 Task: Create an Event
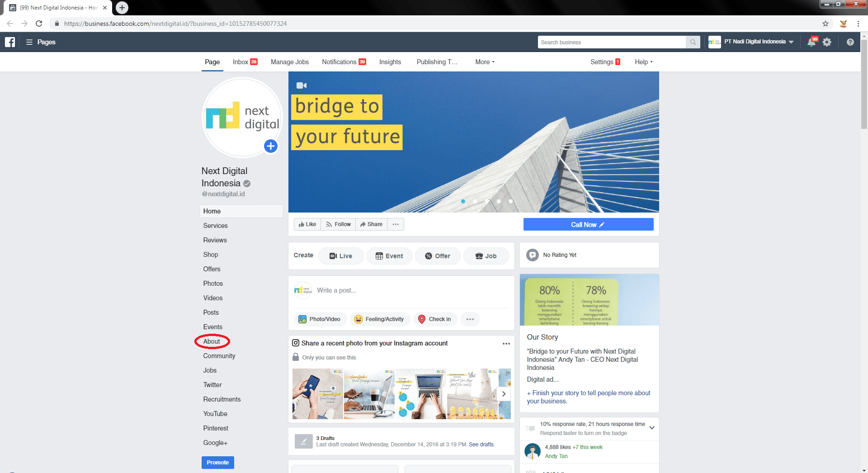[x=389, y=256]
